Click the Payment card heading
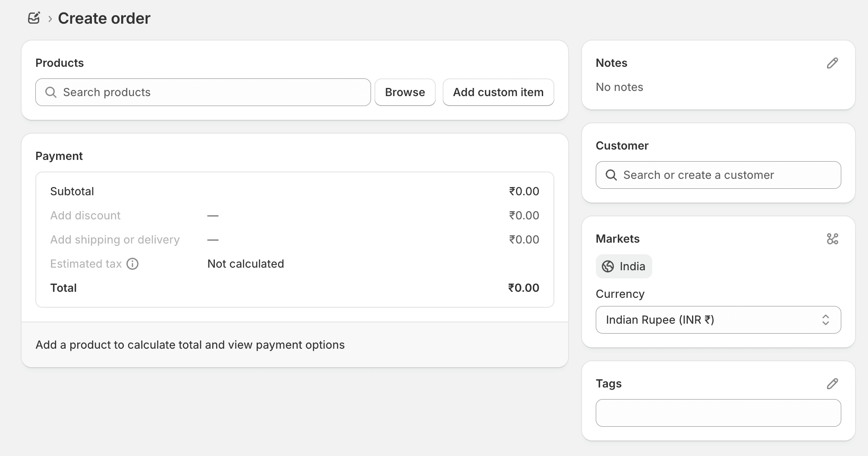The height and width of the screenshot is (456, 868). tap(59, 156)
